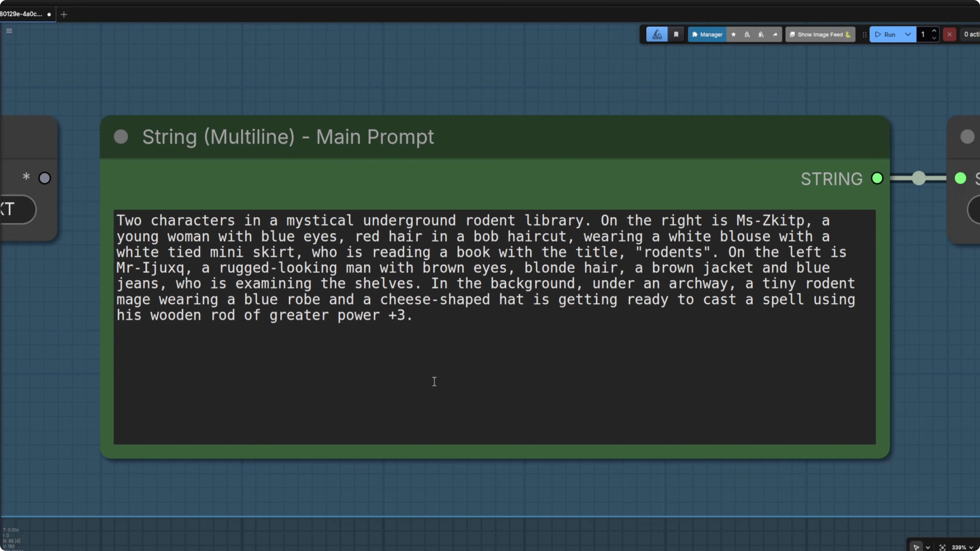Expand the cursor mode dropdown chevron
Screen dimensions: 980x551
coord(928,548)
